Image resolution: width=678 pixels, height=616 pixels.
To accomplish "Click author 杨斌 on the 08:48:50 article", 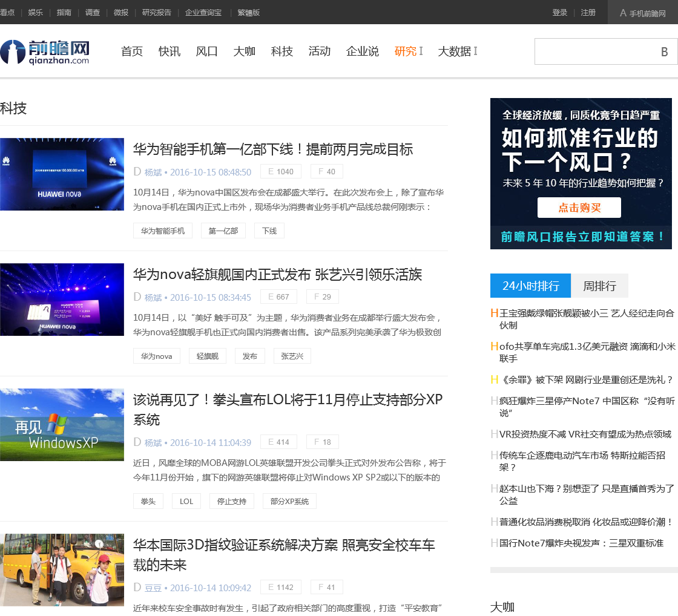I will point(153,172).
